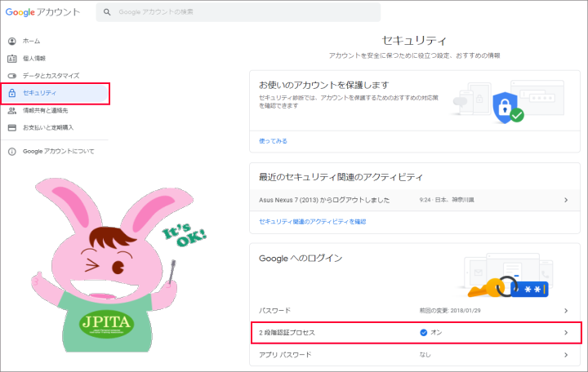
Task: Click the ホーム sidebar icon
Action: coord(12,41)
